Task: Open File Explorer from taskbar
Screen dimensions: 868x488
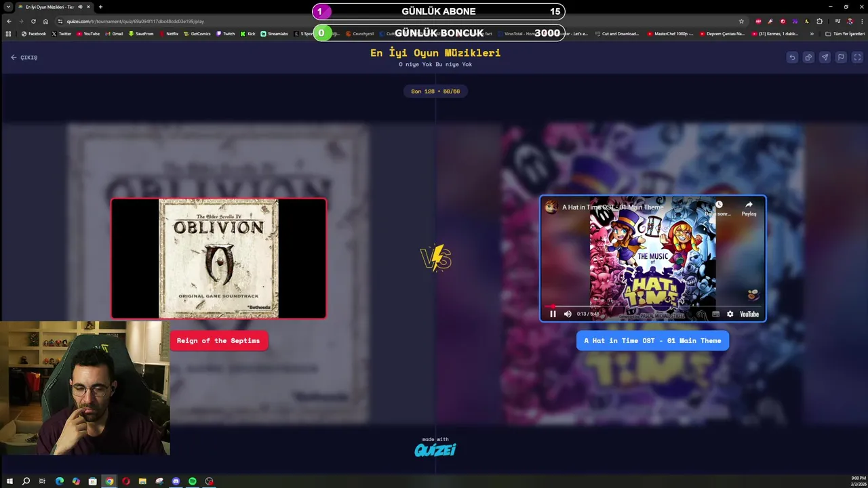Action: coord(142,481)
